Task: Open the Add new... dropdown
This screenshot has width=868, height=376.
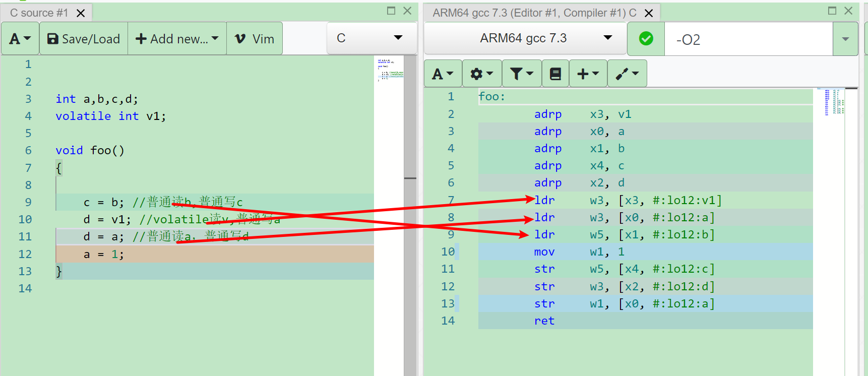Action: tap(177, 39)
